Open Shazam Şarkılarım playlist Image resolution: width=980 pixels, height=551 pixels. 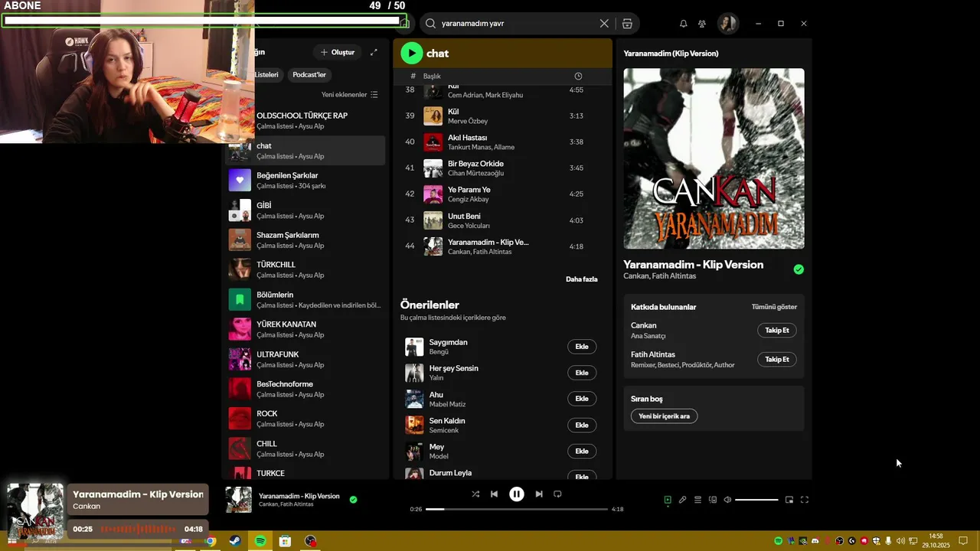point(305,240)
